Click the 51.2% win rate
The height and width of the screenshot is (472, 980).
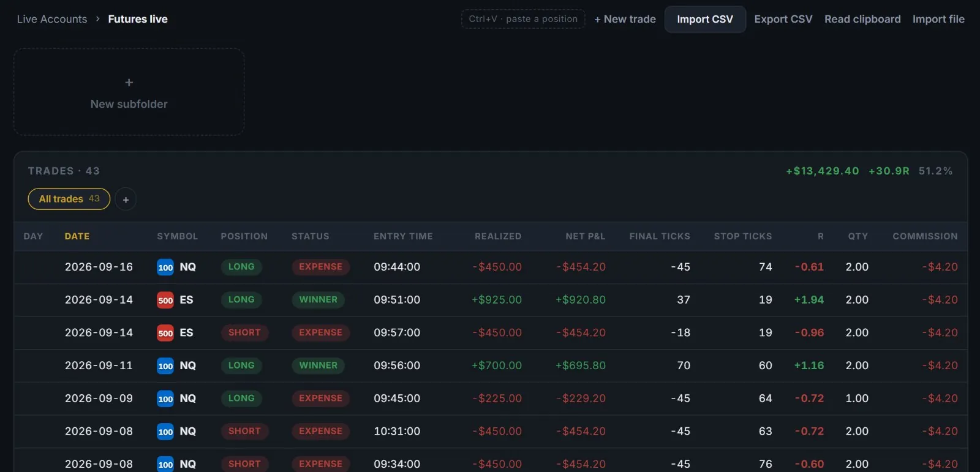[936, 171]
